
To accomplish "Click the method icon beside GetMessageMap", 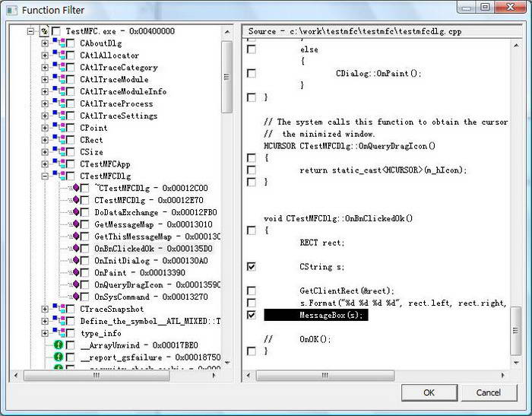I will tap(76, 224).
